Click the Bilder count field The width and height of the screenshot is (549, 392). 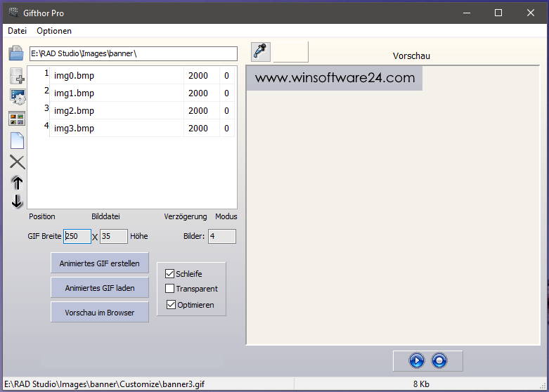point(222,236)
